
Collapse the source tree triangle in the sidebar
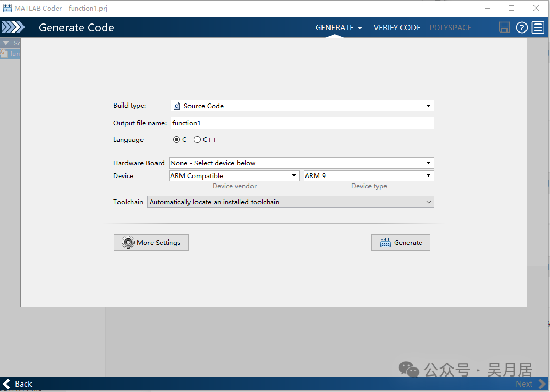coord(6,43)
